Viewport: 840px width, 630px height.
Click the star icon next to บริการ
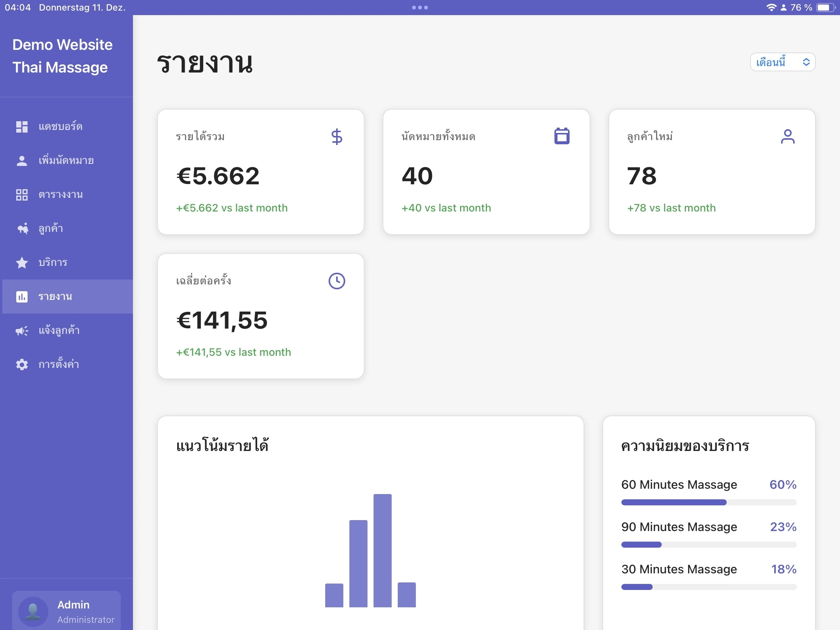(22, 262)
